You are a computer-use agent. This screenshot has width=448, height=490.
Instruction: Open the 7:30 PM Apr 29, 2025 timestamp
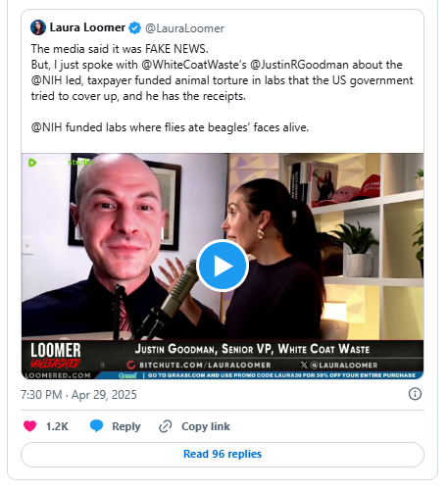78,395
